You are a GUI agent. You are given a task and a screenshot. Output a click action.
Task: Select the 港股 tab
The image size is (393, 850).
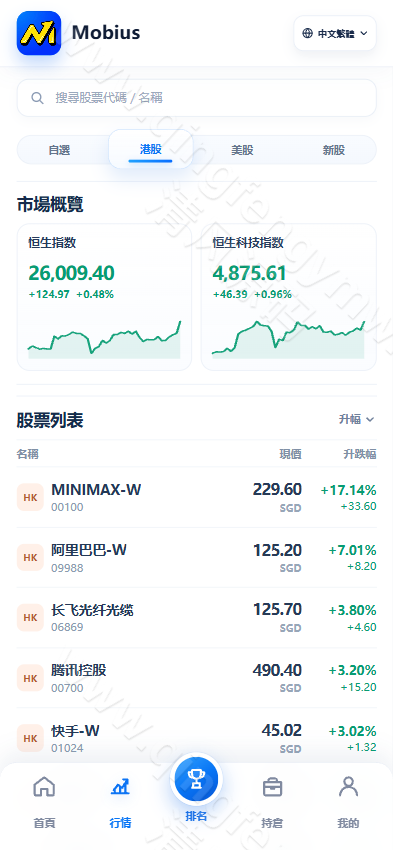click(151, 149)
